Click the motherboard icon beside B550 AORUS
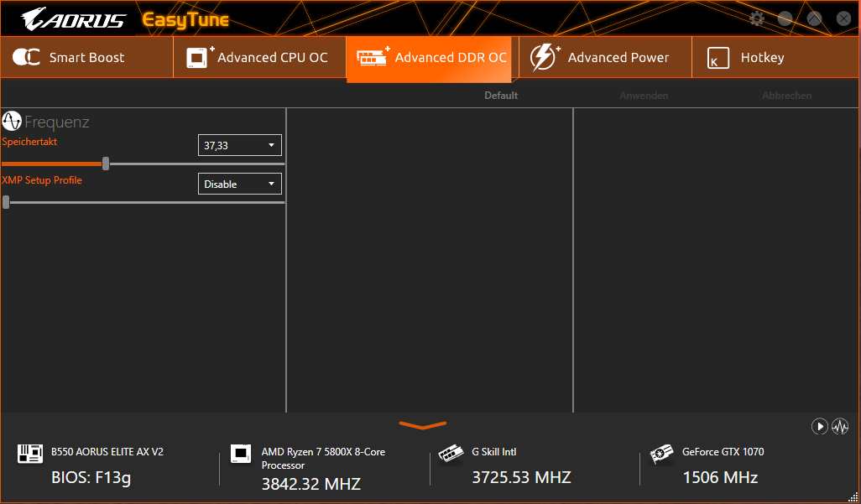Screen dimensions: 861x504 click(x=30, y=454)
